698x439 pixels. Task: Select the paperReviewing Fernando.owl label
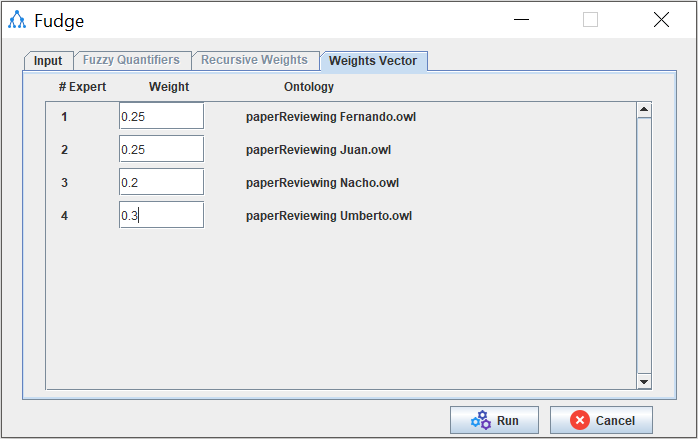330,117
